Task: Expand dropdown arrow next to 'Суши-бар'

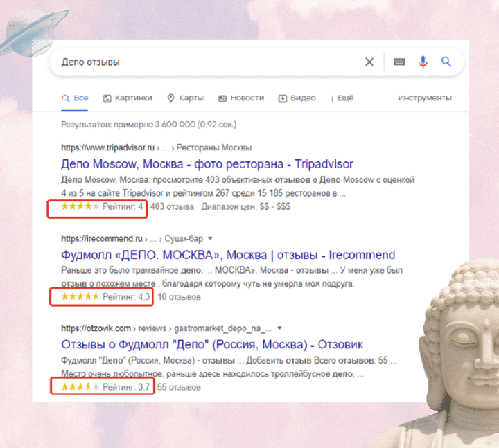Action: click(210, 238)
